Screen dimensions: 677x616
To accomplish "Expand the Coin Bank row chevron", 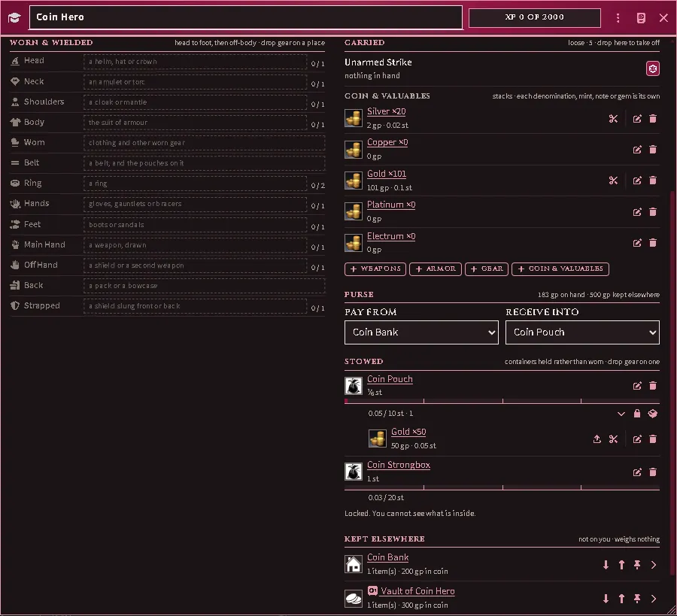I will [x=653, y=565].
